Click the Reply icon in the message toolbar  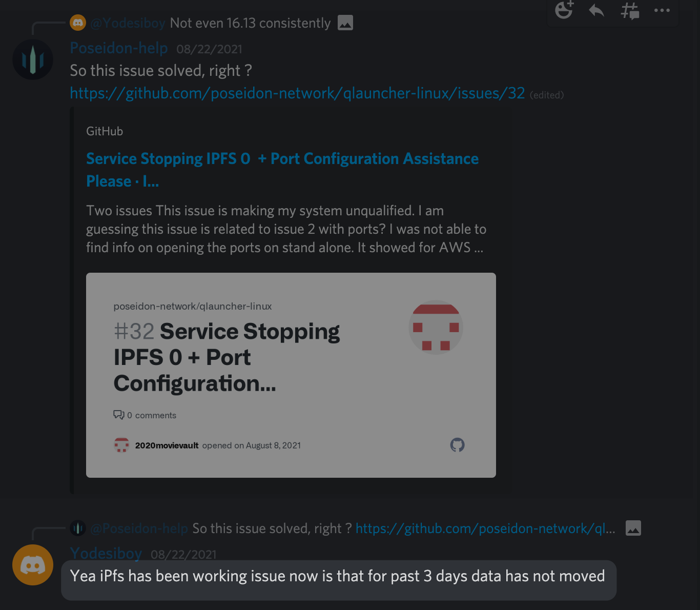(x=596, y=11)
